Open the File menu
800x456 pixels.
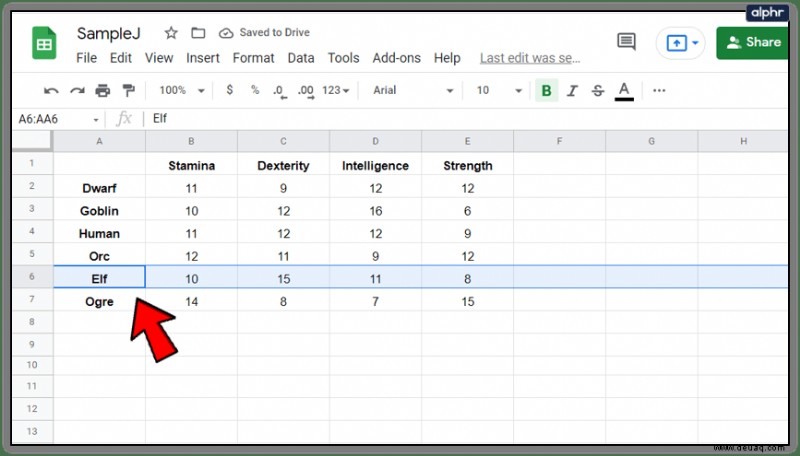pyautogui.click(x=86, y=58)
